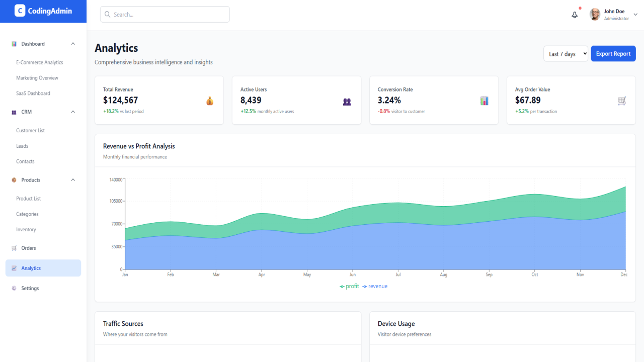This screenshot has height=362, width=644.
Task: Click John Doe's avatar picture
Action: click(595, 15)
